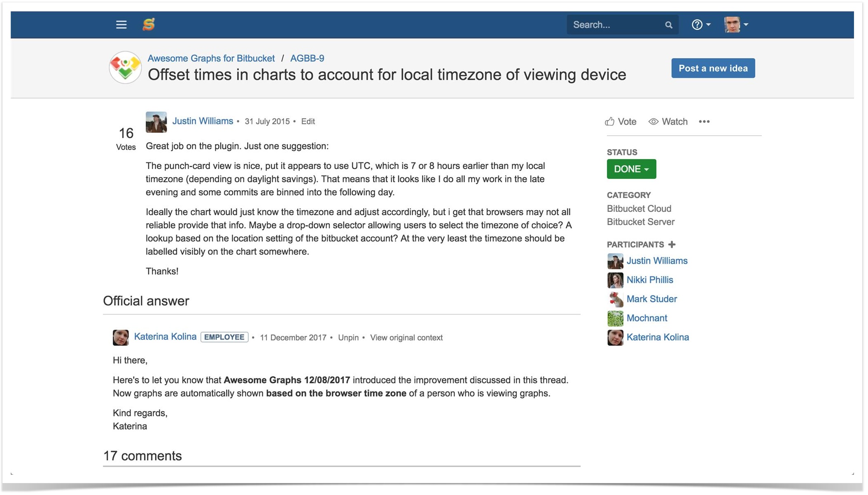868x495 pixels.
Task: Select the Bitbucket Server category
Action: click(640, 222)
